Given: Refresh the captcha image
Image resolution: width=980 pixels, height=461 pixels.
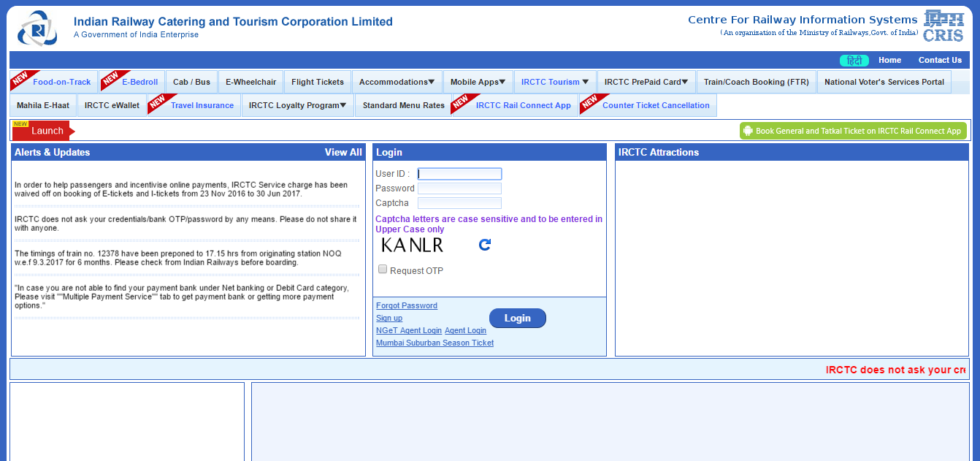Looking at the screenshot, I should click(485, 245).
